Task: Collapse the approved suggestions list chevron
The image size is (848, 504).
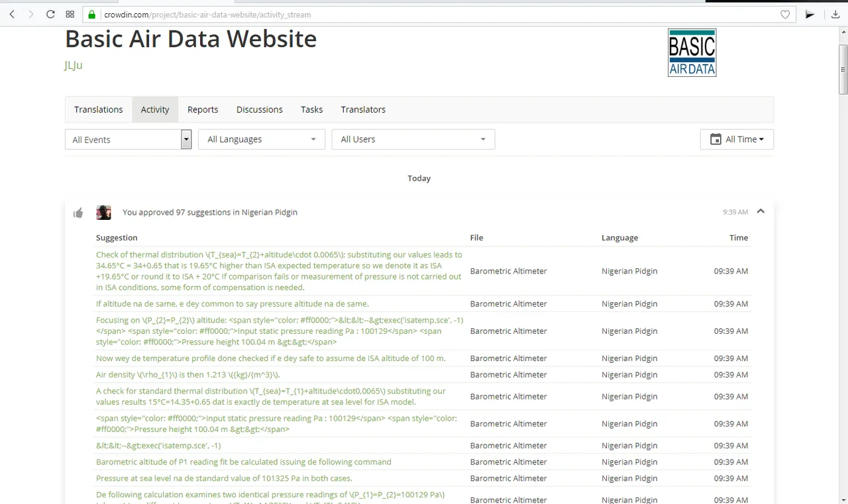Action: (761, 211)
